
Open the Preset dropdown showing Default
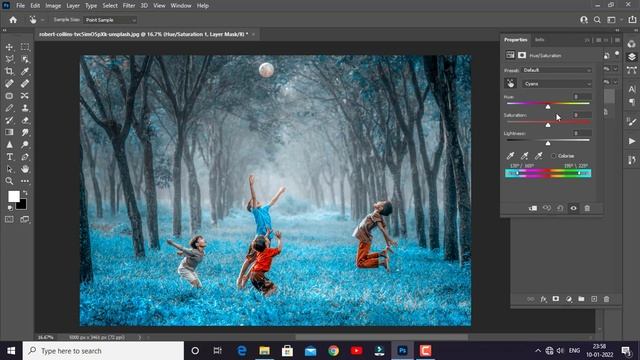[x=557, y=70]
